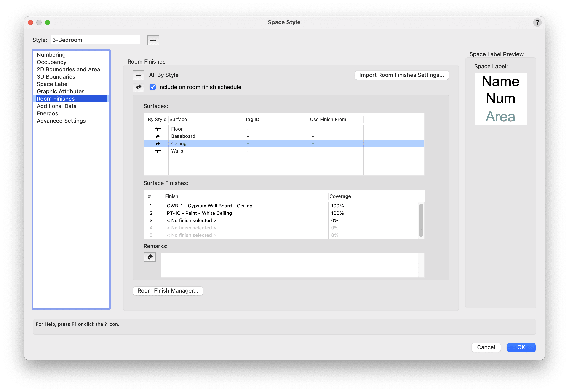The image size is (569, 392).
Task: Open finish selector for GWB-1 Gypsum Wall Board
Action: (x=209, y=206)
